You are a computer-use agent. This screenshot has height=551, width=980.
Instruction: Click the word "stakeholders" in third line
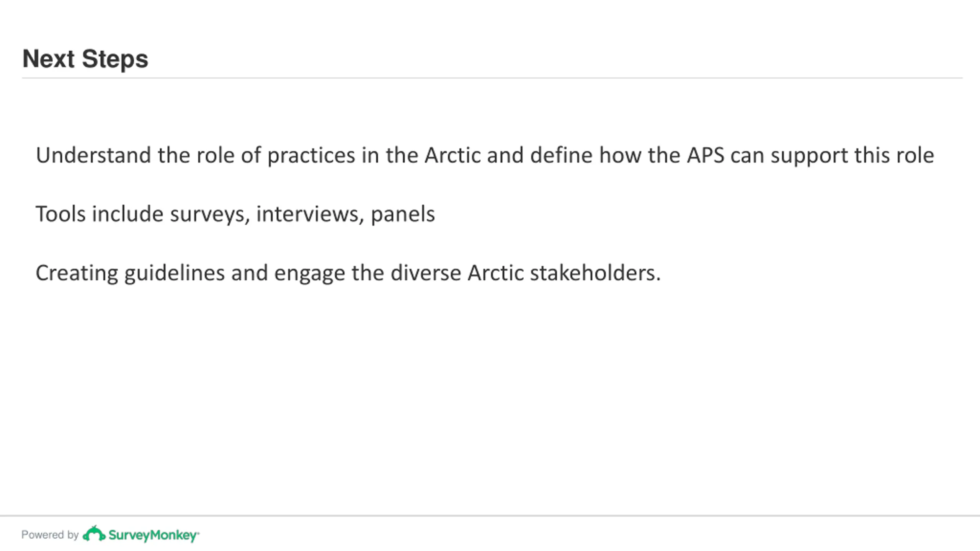[x=593, y=273]
